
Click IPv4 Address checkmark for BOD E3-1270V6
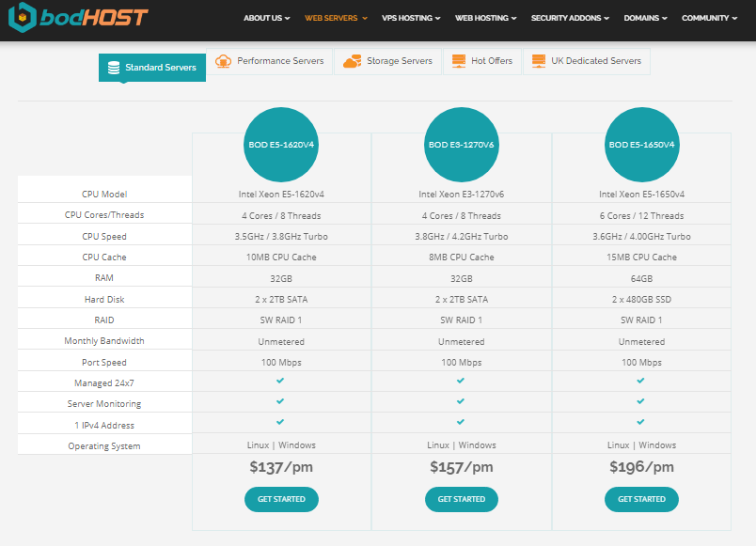[x=461, y=422]
